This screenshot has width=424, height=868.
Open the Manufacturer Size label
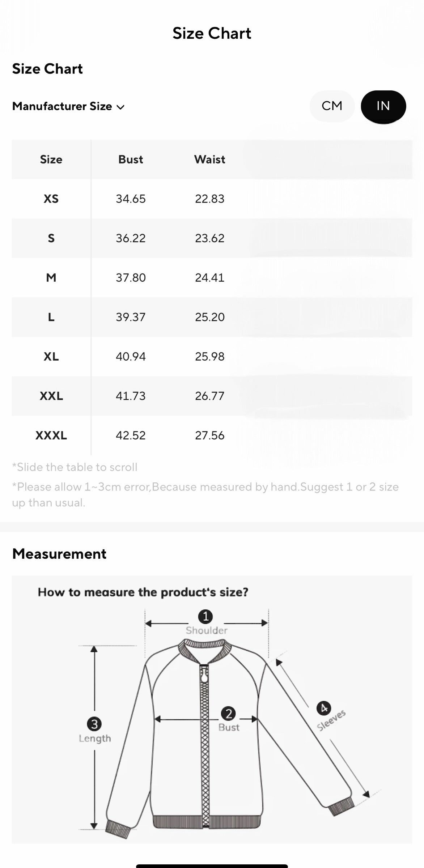(62, 106)
